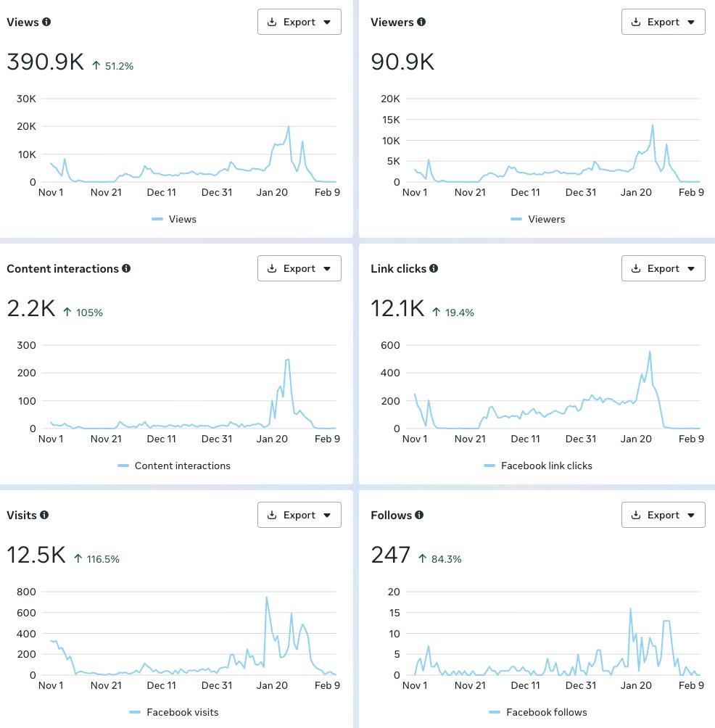The width and height of the screenshot is (715, 728).
Task: Click the Viewers legend color marker
Action: pos(516,219)
